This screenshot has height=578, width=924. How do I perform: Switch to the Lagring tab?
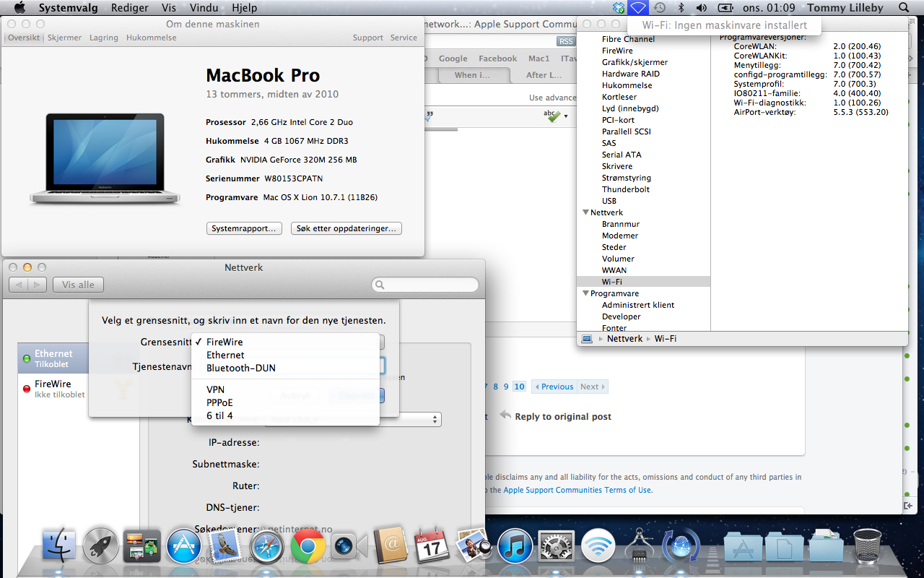(x=104, y=38)
